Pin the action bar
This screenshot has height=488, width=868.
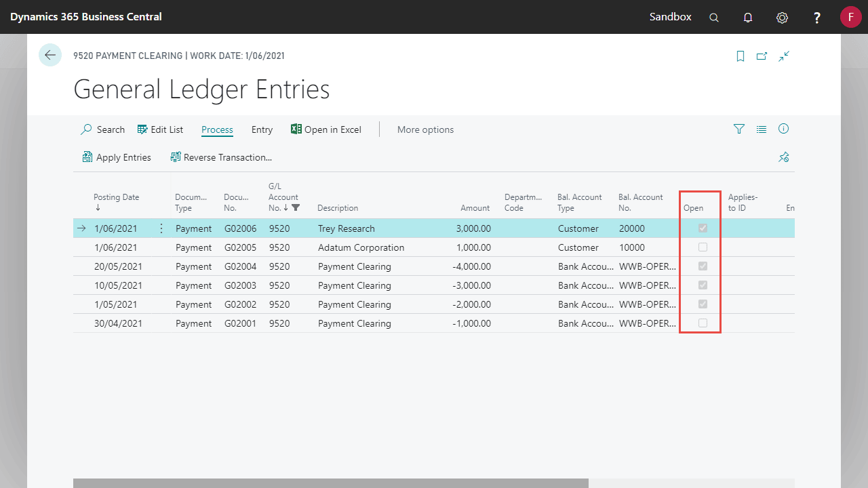(x=784, y=157)
